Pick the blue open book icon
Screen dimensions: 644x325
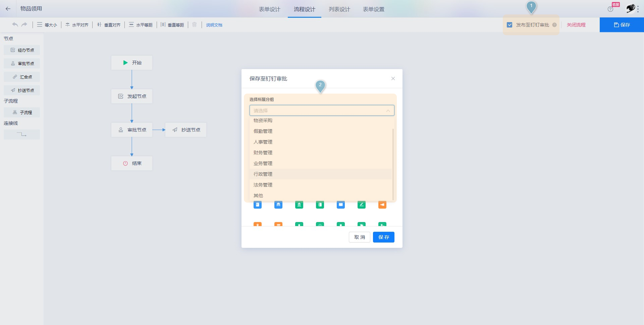(x=341, y=205)
